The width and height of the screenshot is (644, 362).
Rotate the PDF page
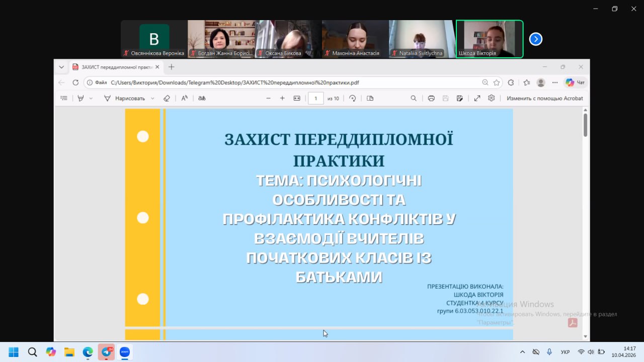click(352, 99)
